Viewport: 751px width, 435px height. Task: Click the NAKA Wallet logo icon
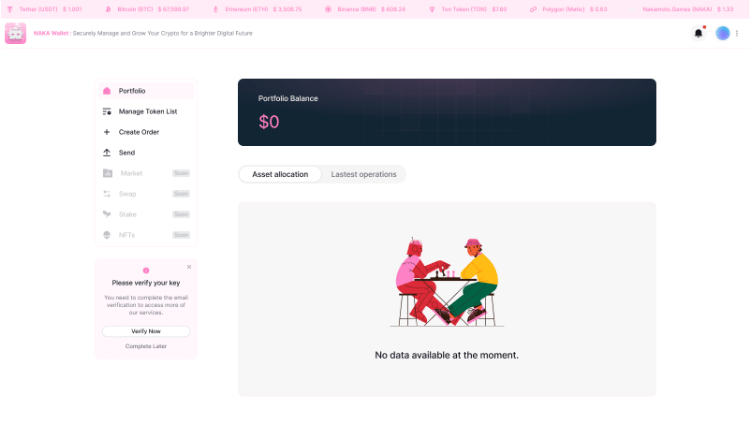[15, 33]
